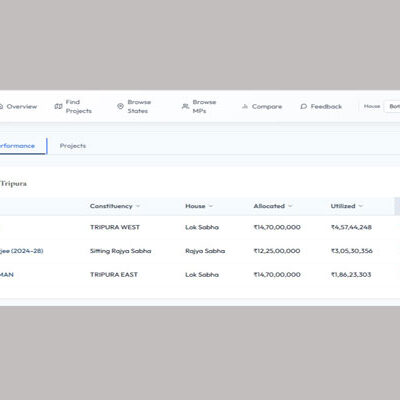This screenshot has width=400, height=400.
Task: Click the people icon for Browse MPs
Action: (185, 106)
